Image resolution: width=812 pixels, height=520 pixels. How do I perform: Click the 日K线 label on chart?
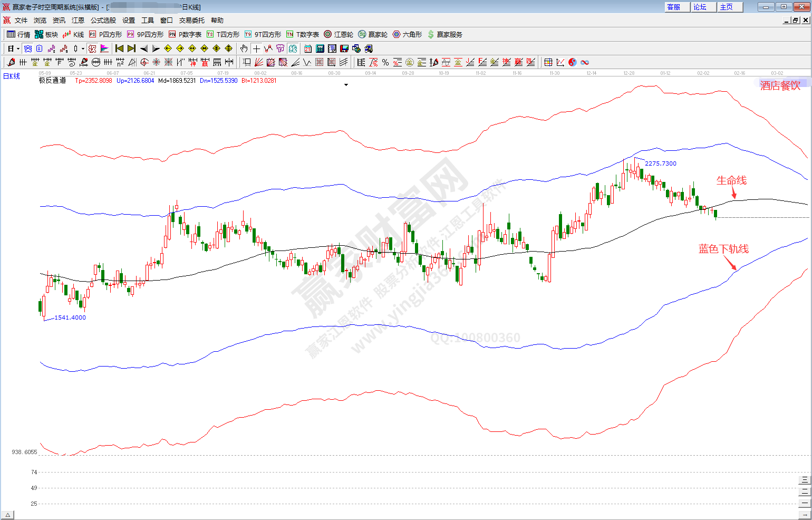[x=12, y=76]
